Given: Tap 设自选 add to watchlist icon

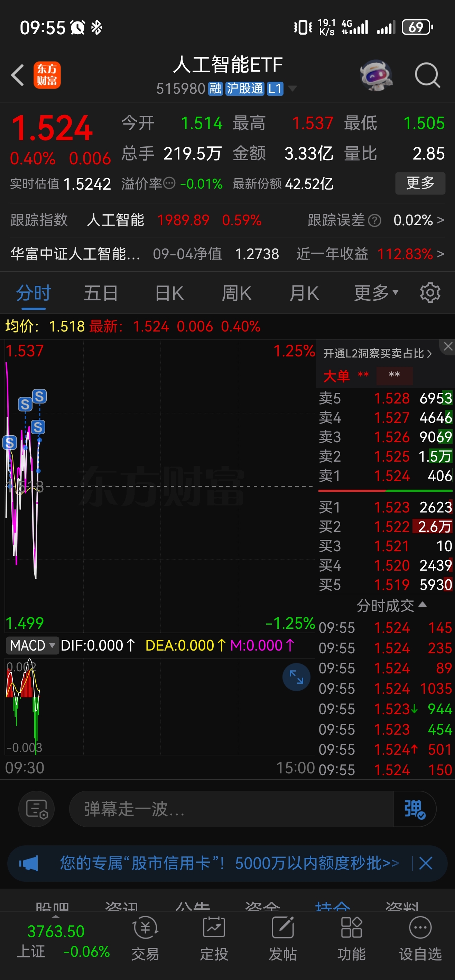Looking at the screenshot, I should pos(420,938).
